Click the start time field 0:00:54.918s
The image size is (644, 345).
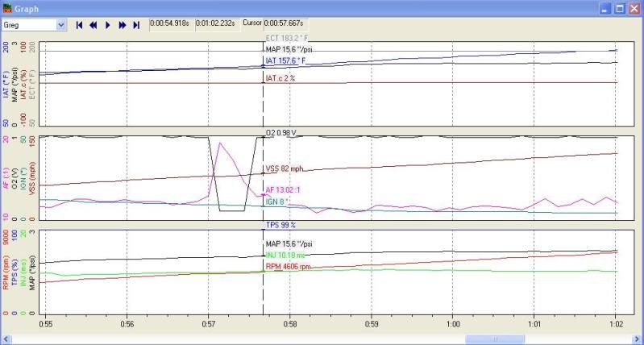point(171,23)
